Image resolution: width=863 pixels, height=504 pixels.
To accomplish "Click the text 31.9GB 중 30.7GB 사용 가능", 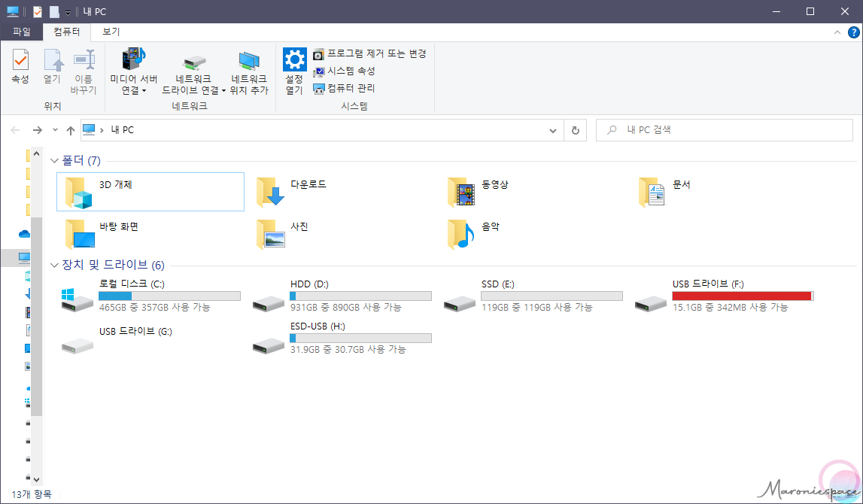I will 348,349.
